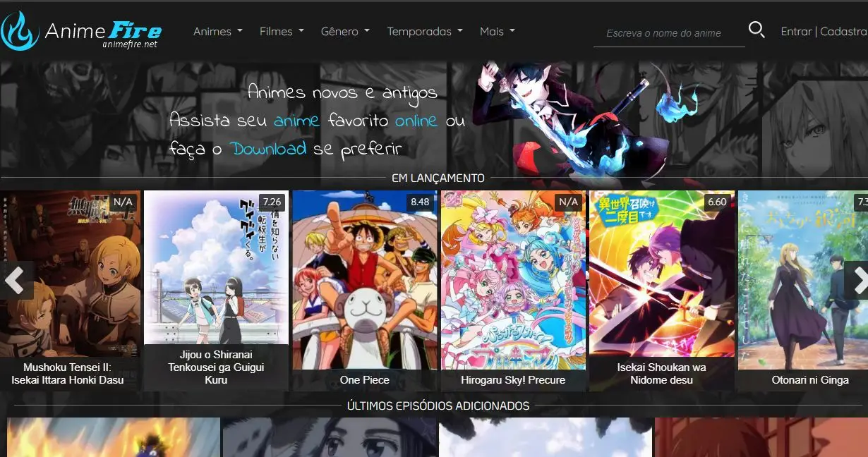Open first latest-episode thumbnail with flames

pyautogui.click(x=114, y=437)
